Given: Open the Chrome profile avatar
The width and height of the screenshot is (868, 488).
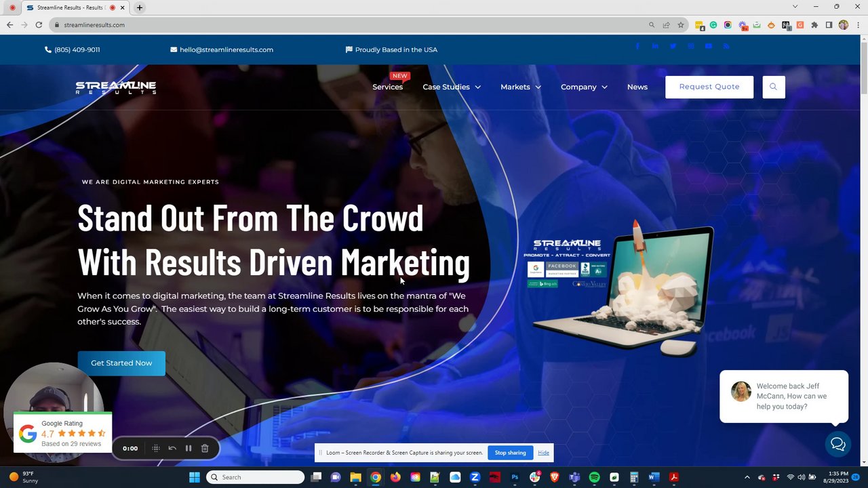Looking at the screenshot, I should point(844,25).
